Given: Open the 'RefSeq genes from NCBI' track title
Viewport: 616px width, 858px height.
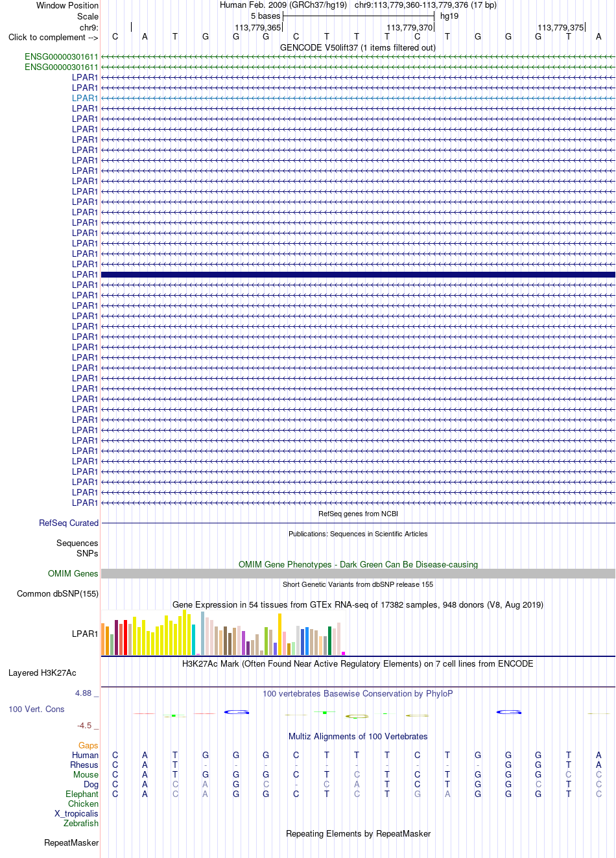Looking at the screenshot, I should pos(358,514).
